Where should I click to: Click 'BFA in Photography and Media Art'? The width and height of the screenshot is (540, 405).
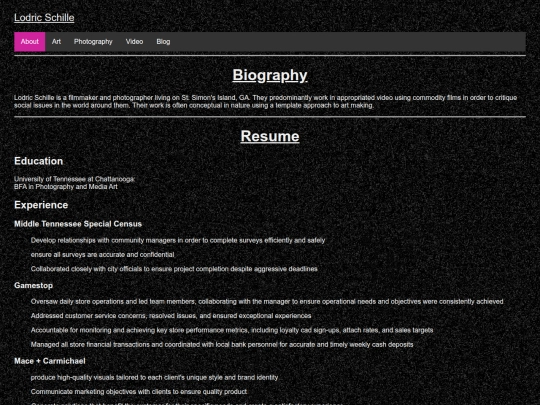66,187
